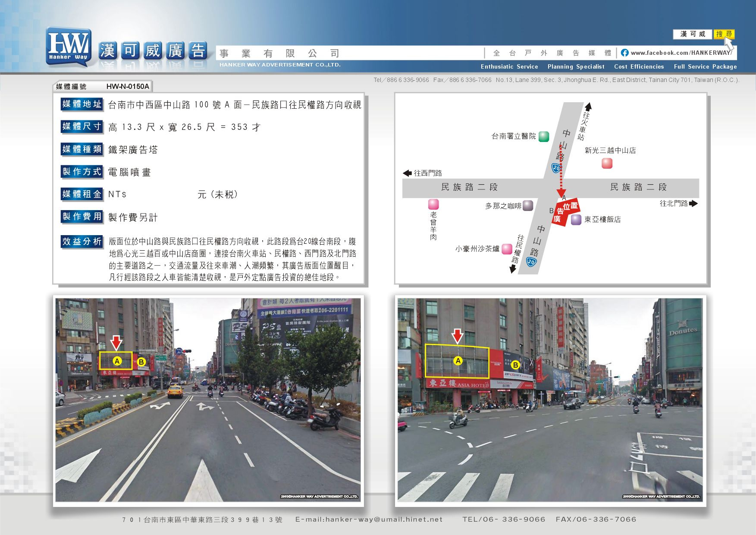The height and width of the screenshot is (535, 756).
Task: Click the upper route 20 shield on 中山路
Action: pyautogui.click(x=556, y=168)
